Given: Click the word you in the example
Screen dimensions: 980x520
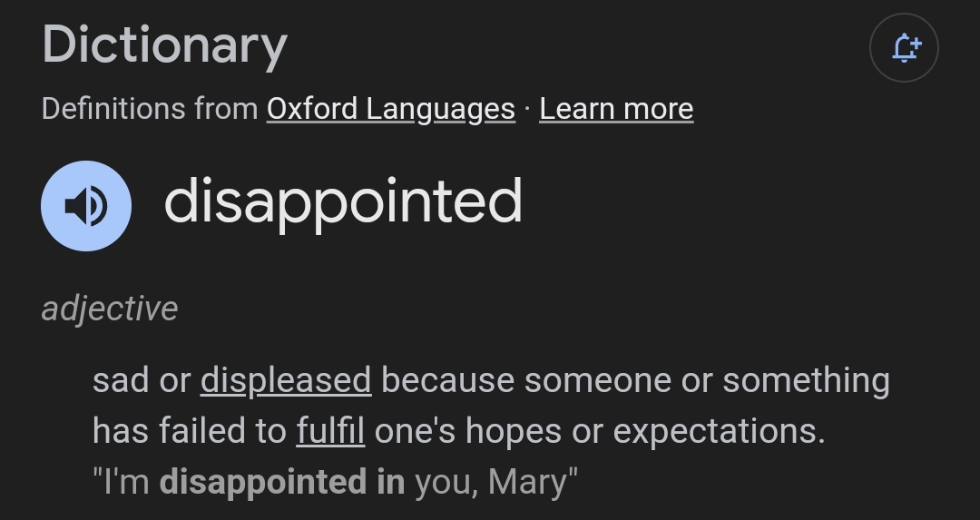Looking at the screenshot, I should coord(443,481).
